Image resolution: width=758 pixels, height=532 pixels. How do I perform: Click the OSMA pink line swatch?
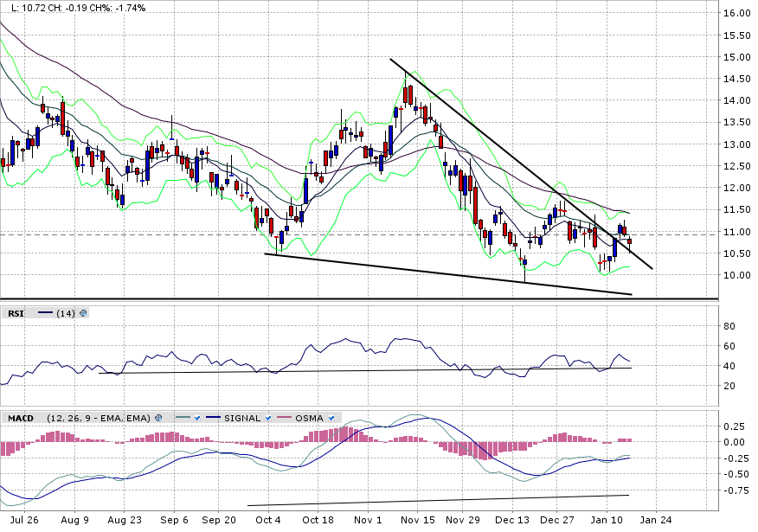(x=285, y=418)
